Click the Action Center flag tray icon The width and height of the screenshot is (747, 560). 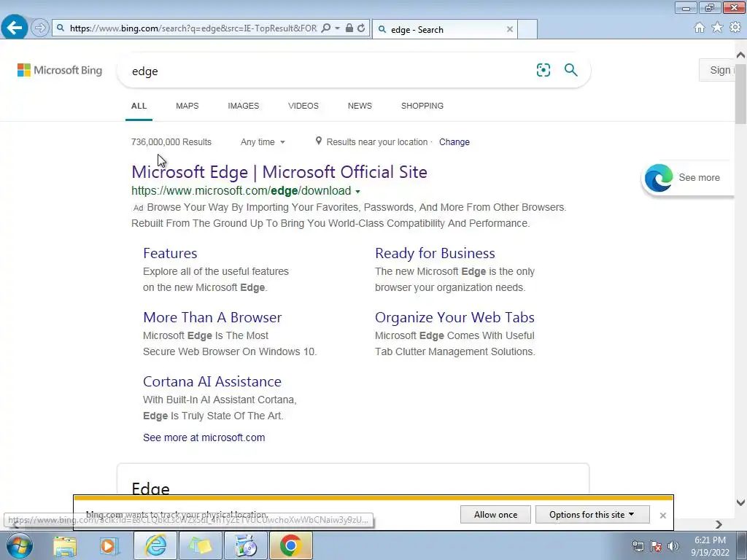pos(656,546)
